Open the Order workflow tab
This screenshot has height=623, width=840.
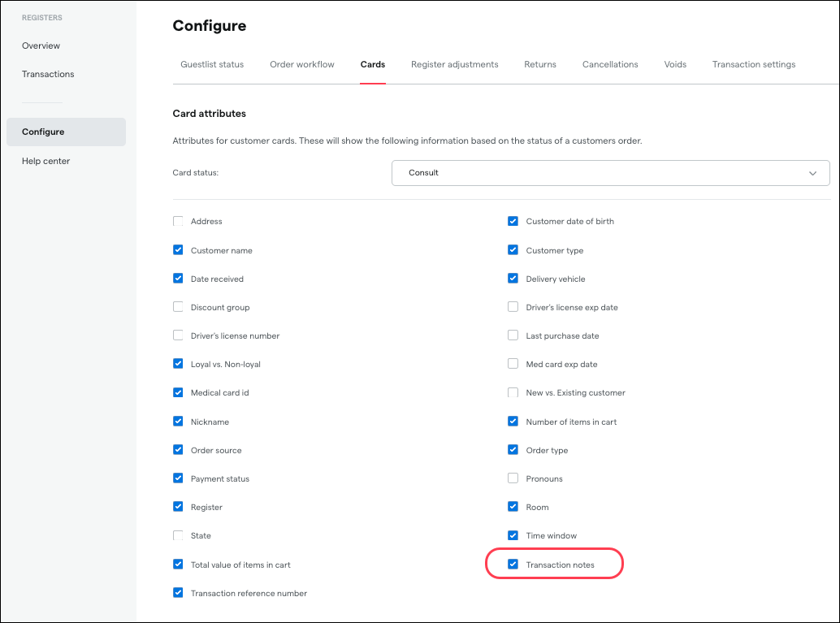pos(302,64)
